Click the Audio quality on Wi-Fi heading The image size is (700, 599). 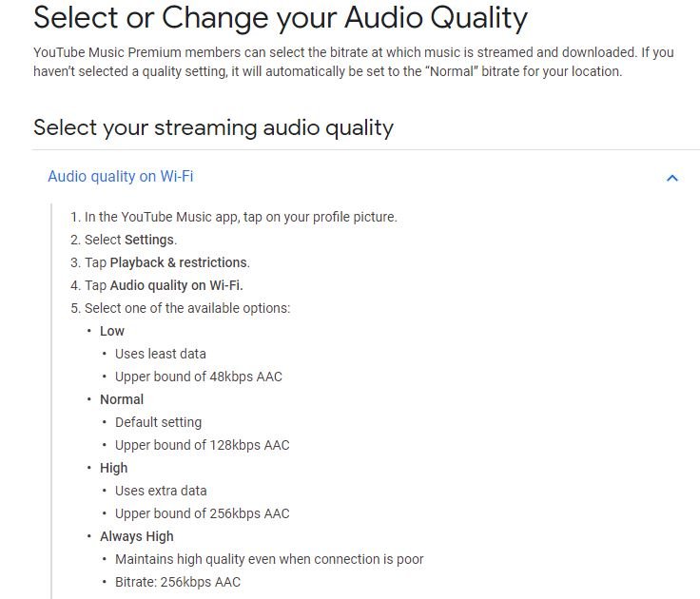(x=121, y=176)
